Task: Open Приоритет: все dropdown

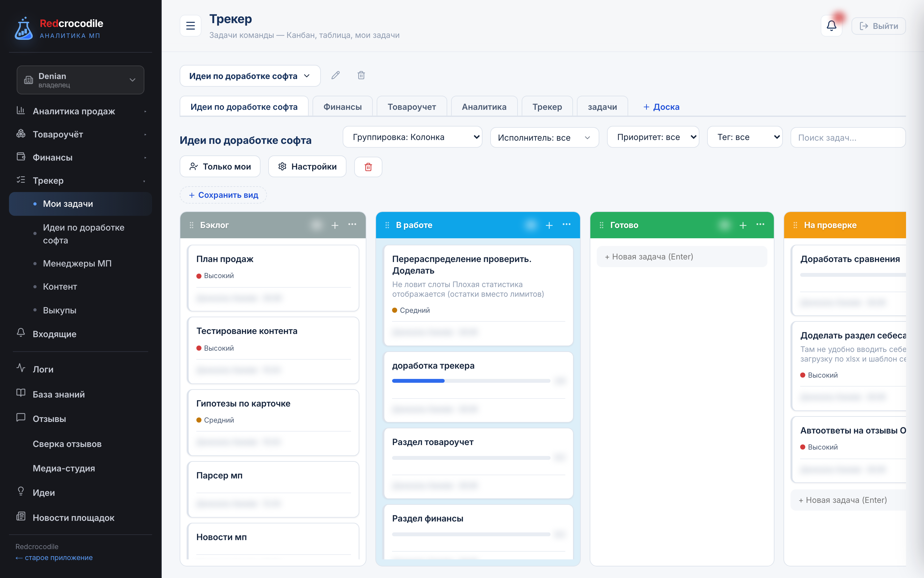Action: tap(653, 137)
